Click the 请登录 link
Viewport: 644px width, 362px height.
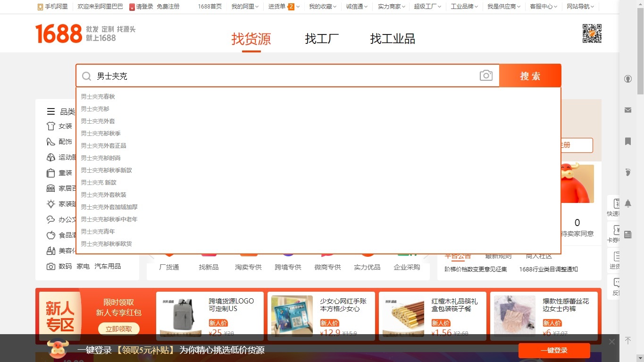[145, 7]
